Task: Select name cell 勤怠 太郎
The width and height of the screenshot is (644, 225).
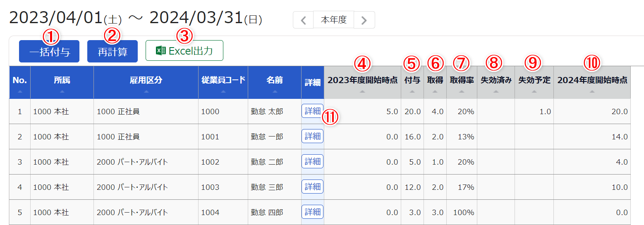Action: click(275, 111)
